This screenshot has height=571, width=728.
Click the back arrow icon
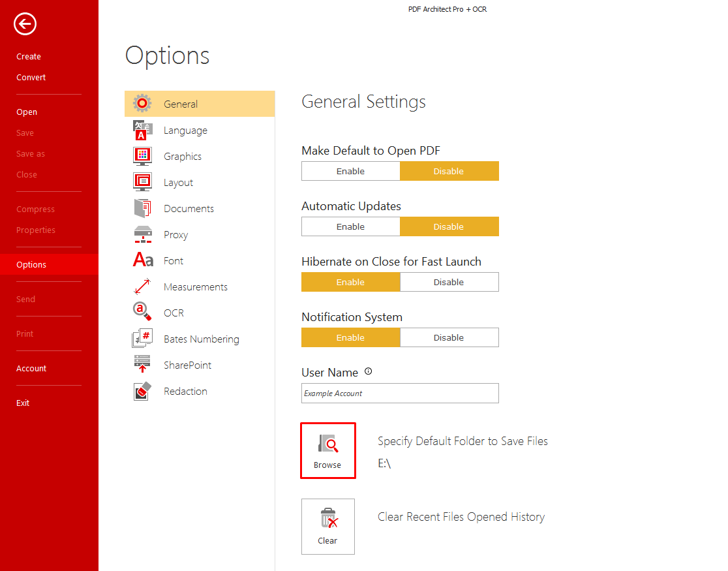pyautogui.click(x=25, y=23)
